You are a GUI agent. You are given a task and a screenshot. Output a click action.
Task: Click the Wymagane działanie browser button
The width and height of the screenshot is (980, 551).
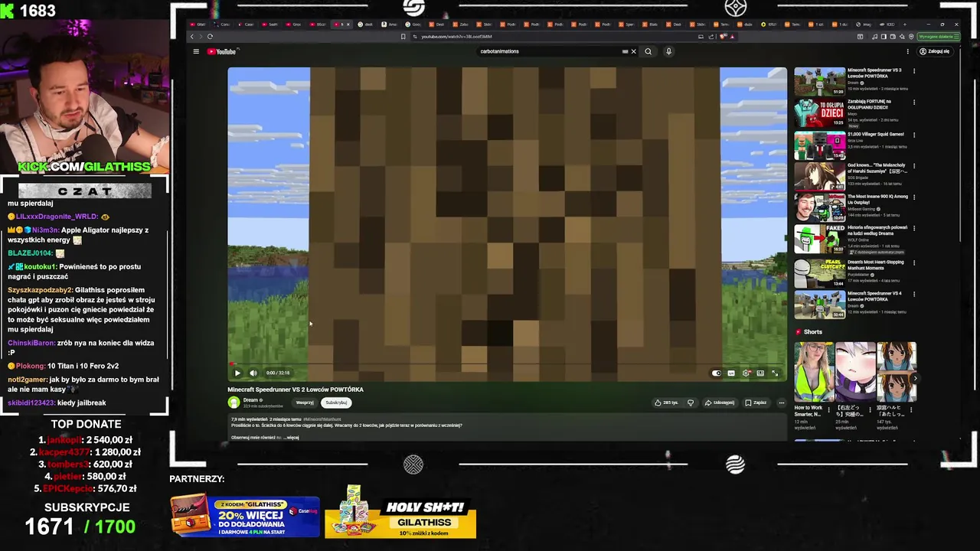coord(938,37)
